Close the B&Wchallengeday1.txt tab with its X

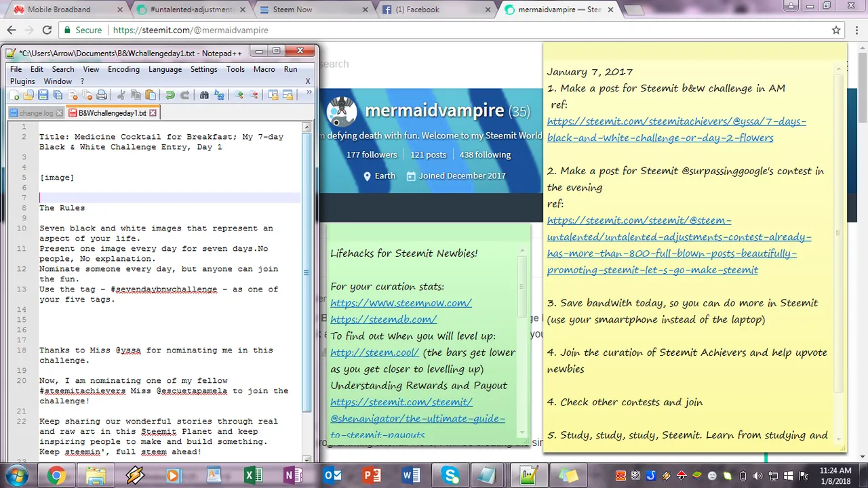(153, 113)
